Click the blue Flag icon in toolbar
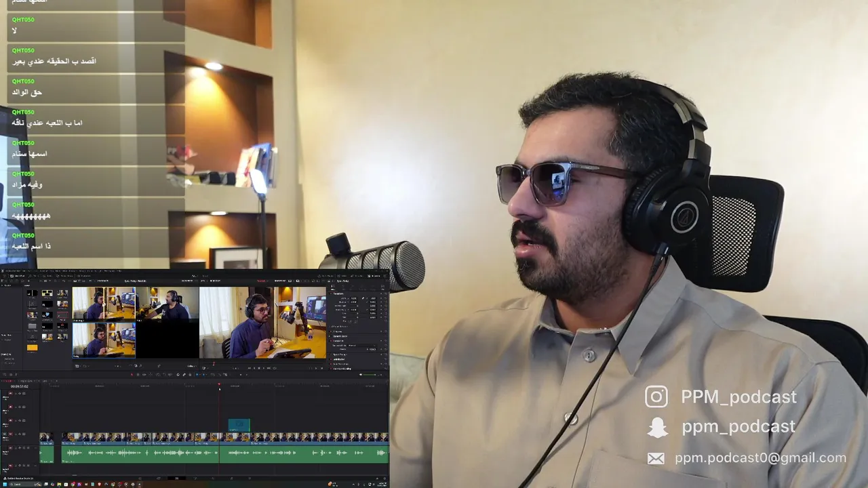 [197, 375]
